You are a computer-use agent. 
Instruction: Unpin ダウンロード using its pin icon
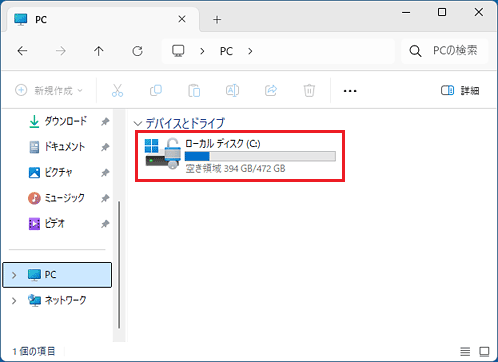pos(105,122)
